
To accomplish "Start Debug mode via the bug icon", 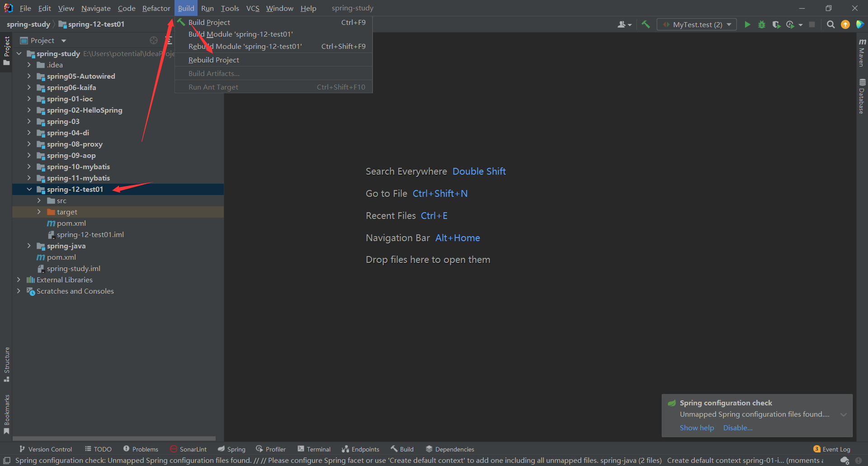I will [x=762, y=24].
